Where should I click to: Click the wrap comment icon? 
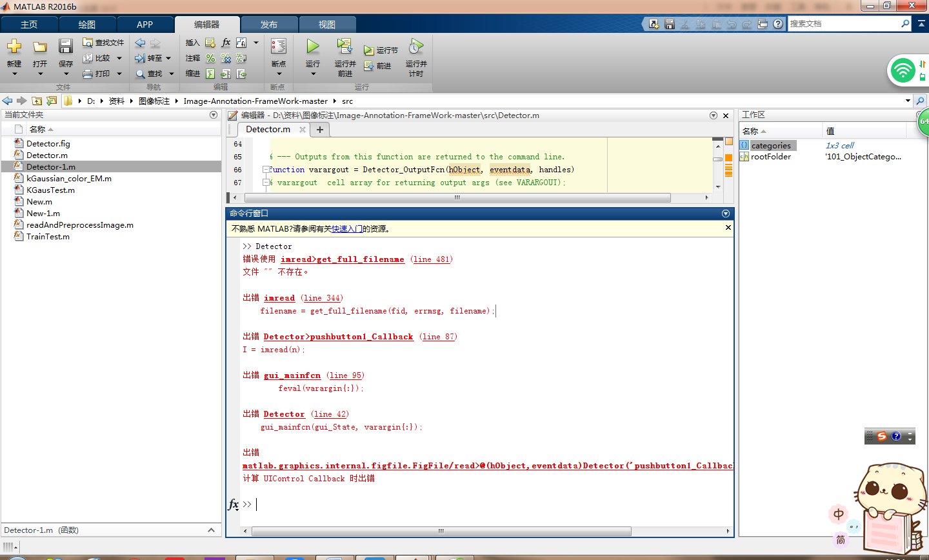click(x=241, y=58)
